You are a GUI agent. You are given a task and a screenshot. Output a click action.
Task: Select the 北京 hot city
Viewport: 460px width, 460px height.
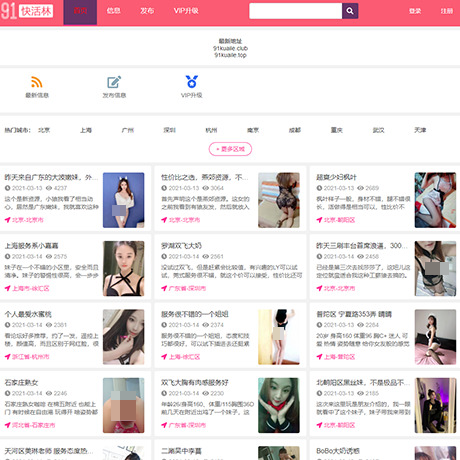tap(44, 130)
